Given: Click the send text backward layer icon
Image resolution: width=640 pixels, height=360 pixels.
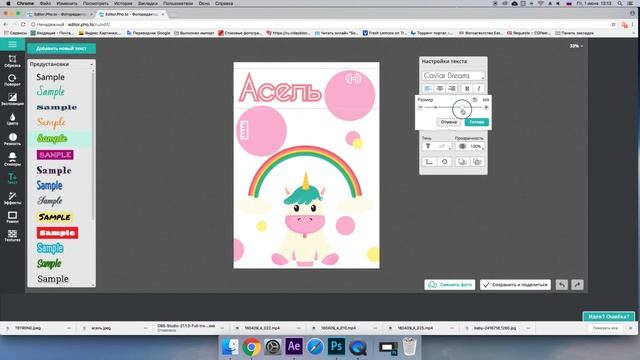Looking at the screenshot, I should click(x=478, y=162).
